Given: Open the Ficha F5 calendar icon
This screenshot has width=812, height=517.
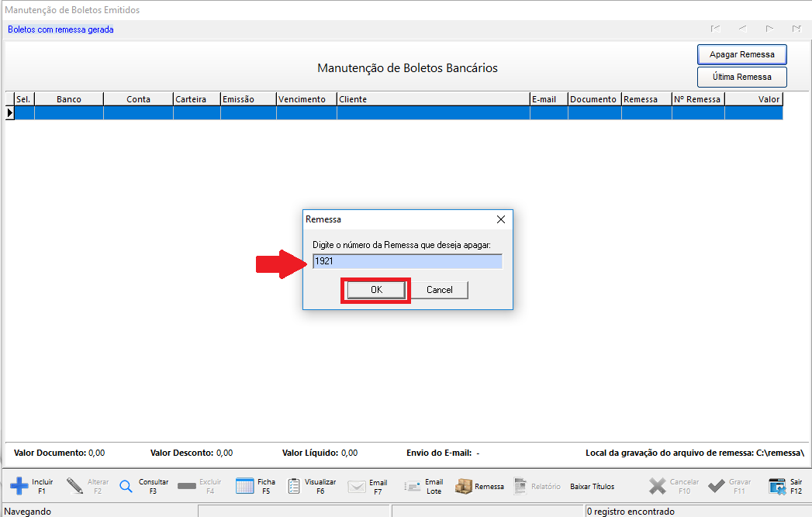Looking at the screenshot, I should [x=244, y=486].
